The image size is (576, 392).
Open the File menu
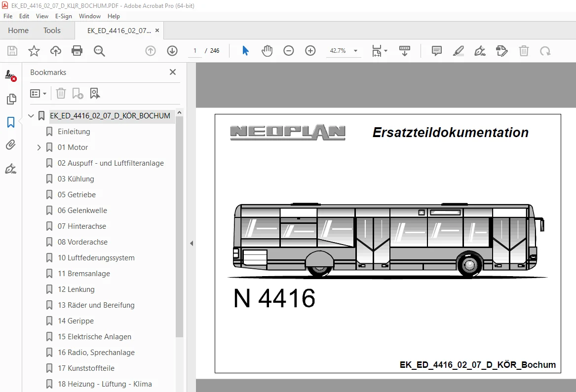tap(8, 16)
